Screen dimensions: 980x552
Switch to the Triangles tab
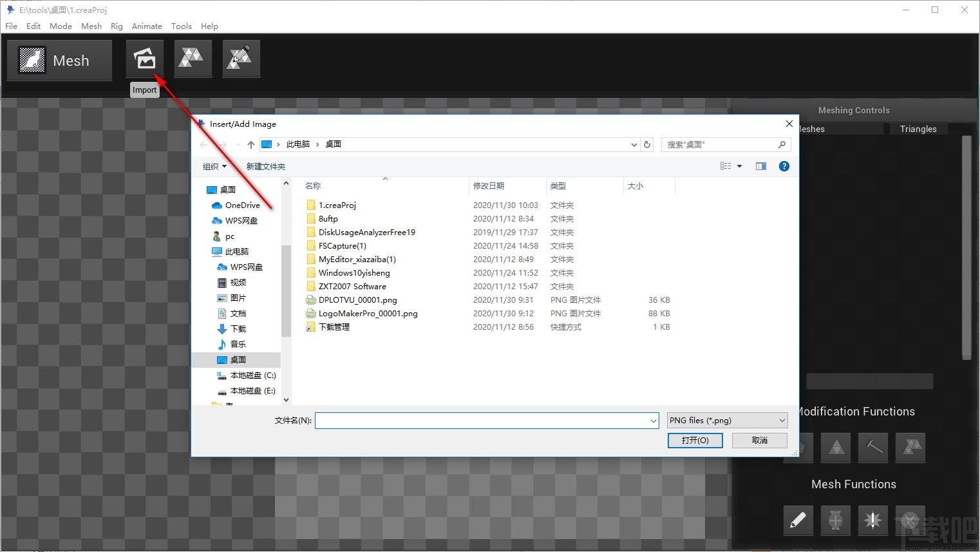click(x=918, y=129)
